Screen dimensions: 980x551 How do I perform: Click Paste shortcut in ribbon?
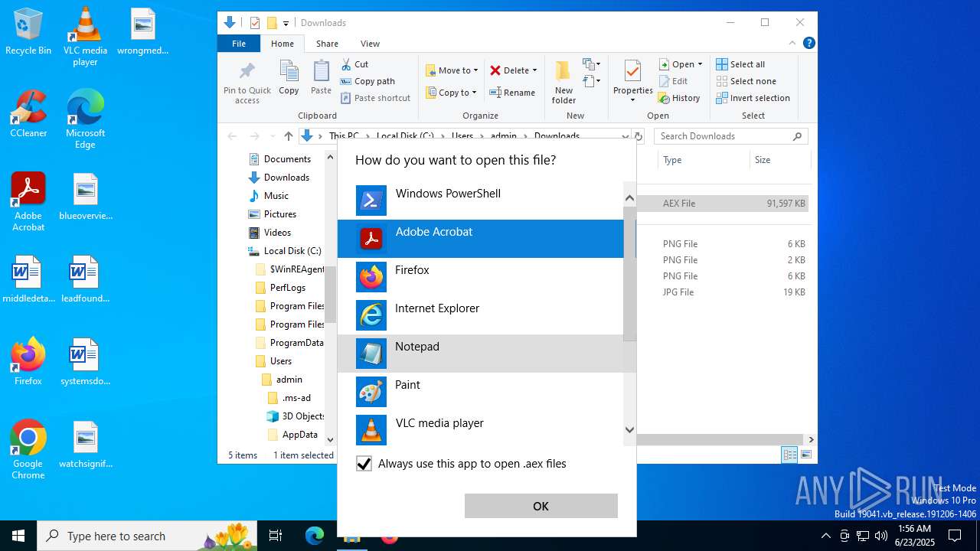point(376,98)
